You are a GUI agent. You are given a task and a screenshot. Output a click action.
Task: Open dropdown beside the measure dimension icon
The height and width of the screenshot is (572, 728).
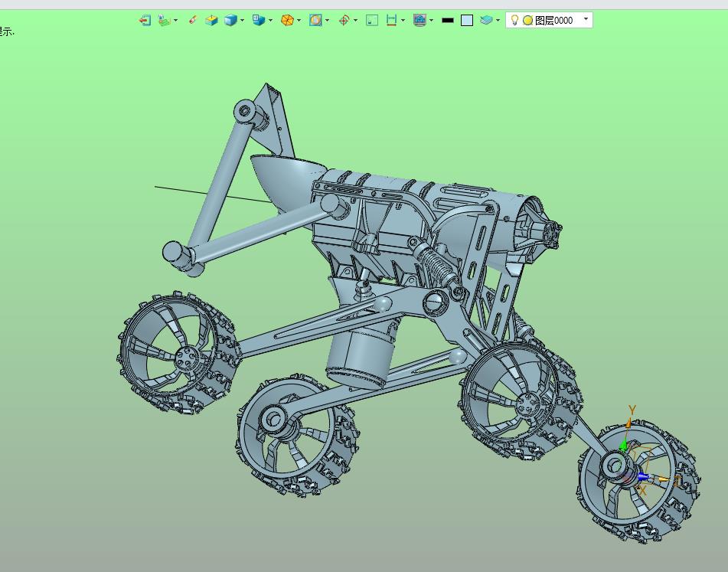[x=403, y=21]
